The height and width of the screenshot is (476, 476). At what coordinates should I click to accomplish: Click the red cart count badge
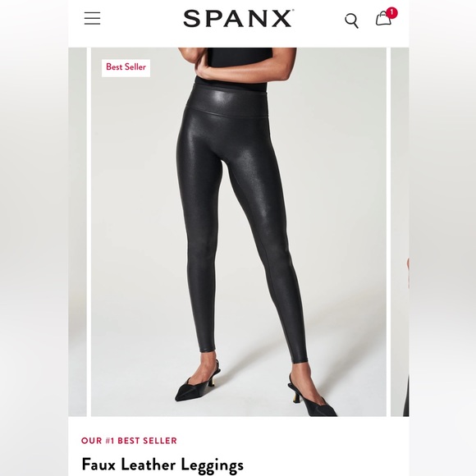tap(392, 13)
